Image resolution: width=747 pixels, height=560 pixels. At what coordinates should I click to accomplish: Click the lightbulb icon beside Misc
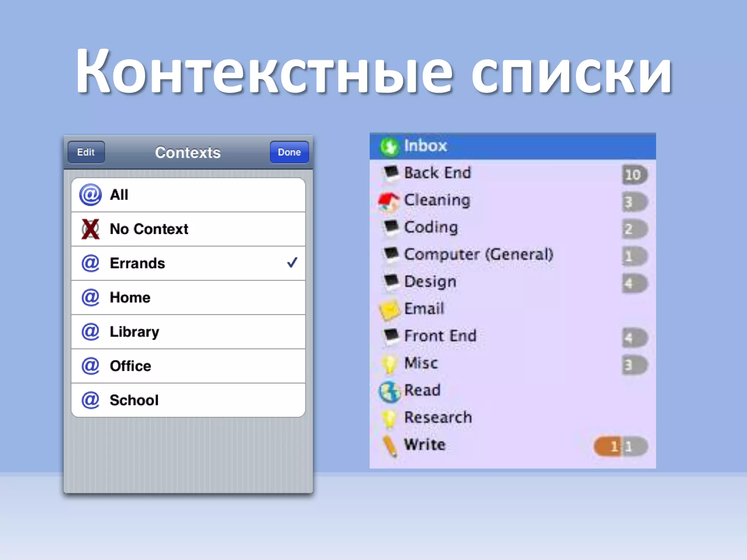click(389, 363)
